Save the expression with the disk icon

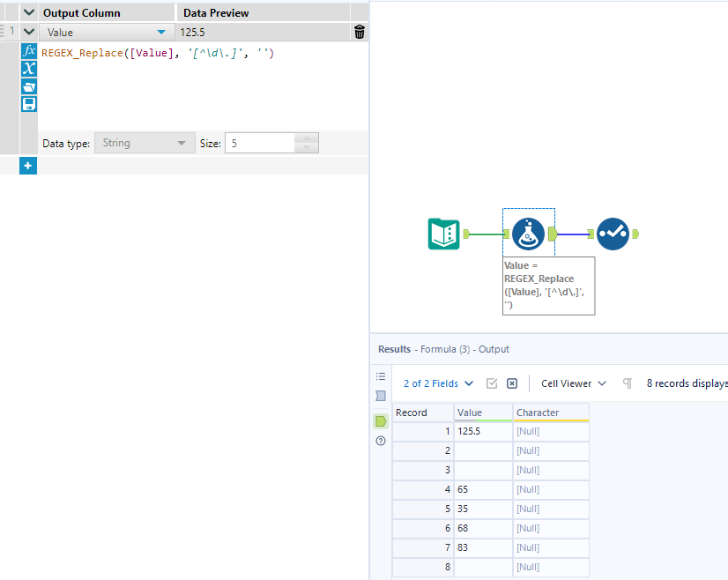pos(28,103)
